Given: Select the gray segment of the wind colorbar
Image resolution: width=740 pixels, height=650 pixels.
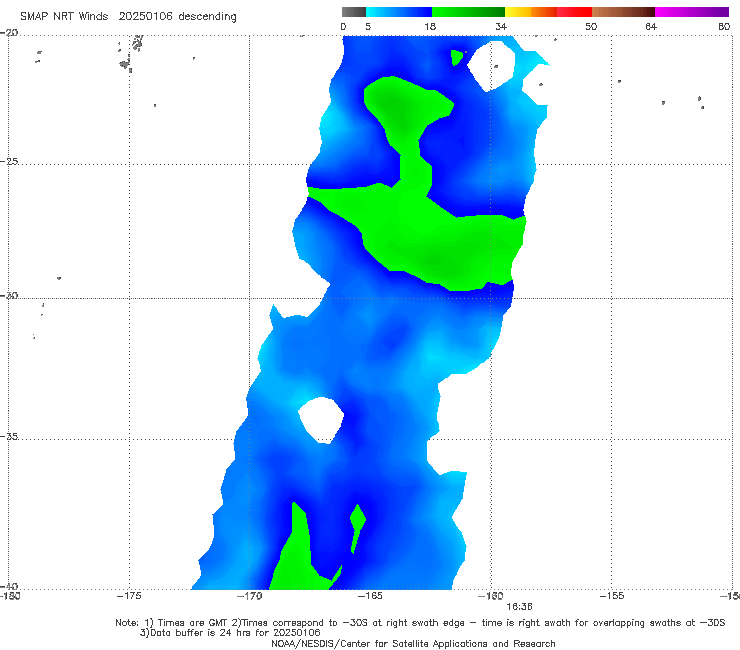Looking at the screenshot, I should click(354, 12).
